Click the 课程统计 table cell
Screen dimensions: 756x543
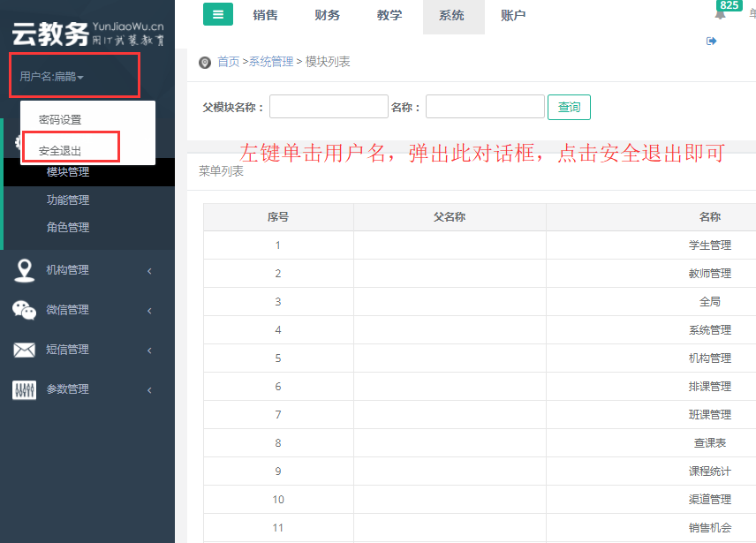pyautogui.click(x=710, y=471)
